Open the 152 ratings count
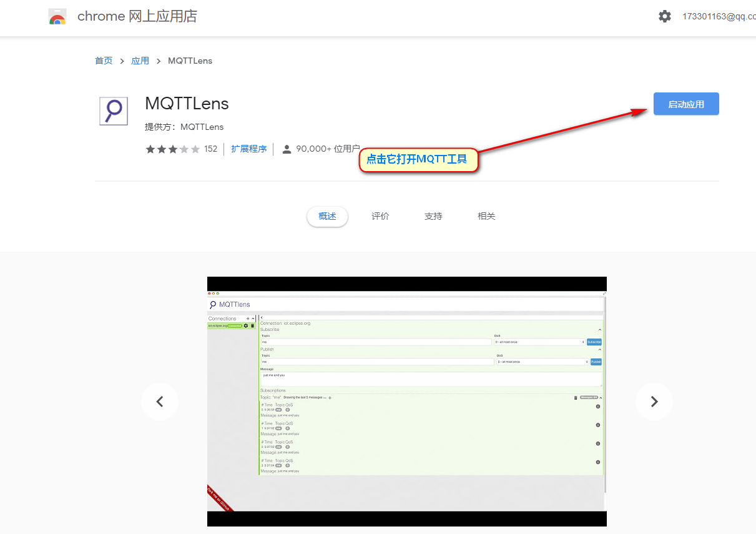 [210, 149]
